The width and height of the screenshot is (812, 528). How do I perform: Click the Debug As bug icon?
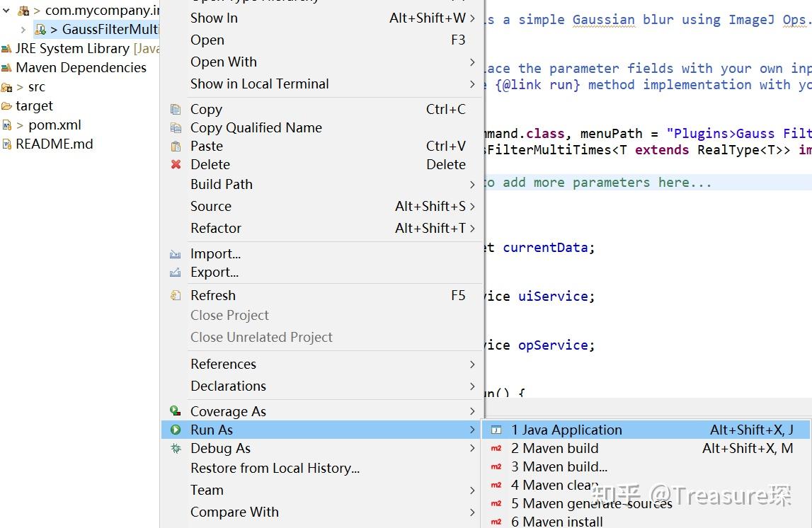(176, 448)
